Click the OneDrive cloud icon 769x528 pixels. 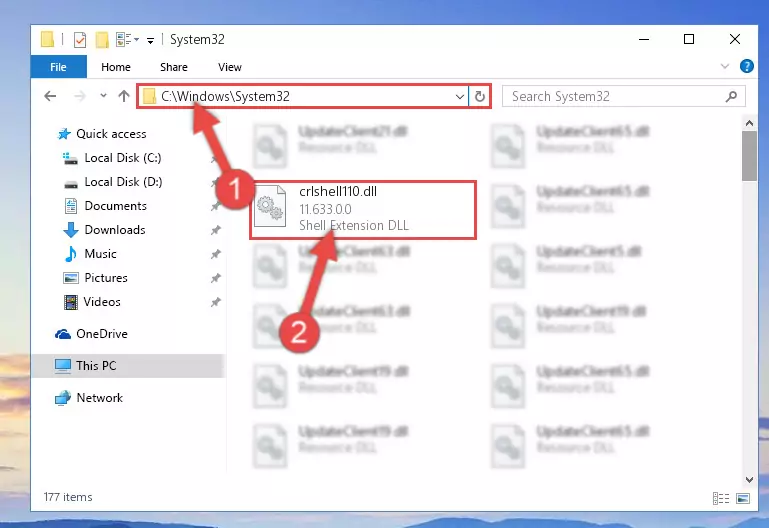(63, 334)
